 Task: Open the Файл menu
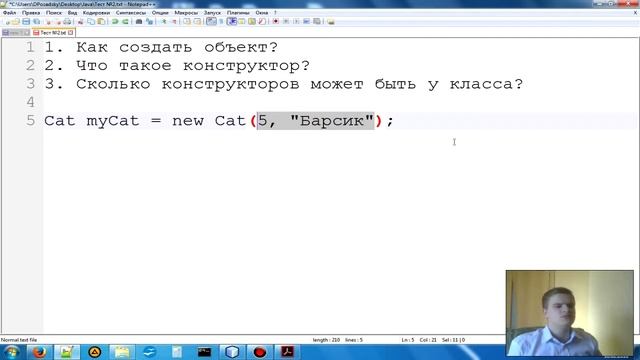coord(9,13)
